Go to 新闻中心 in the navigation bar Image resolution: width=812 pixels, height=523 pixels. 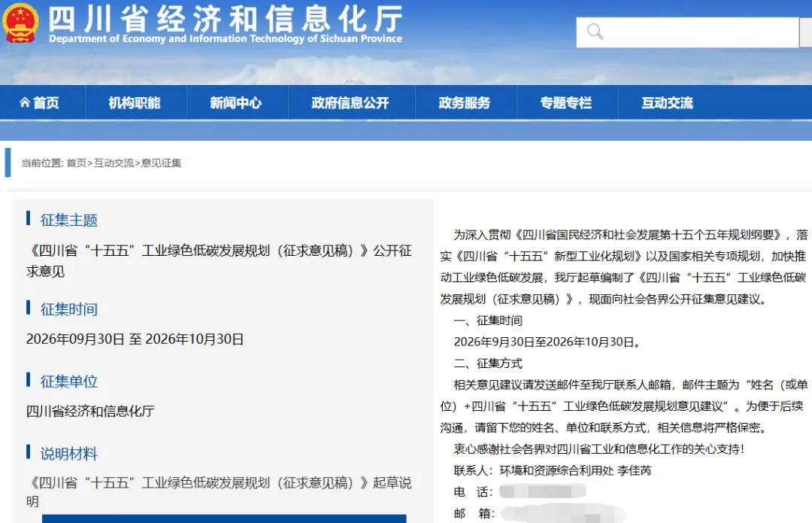click(x=236, y=102)
